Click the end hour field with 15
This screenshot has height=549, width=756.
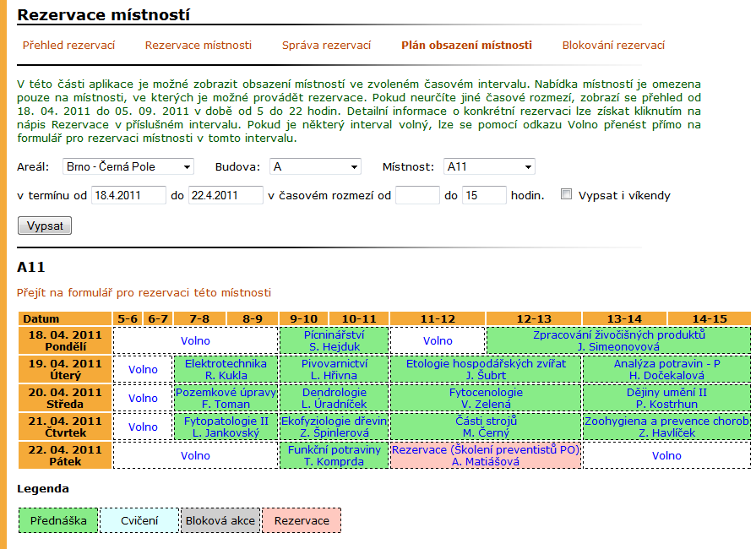point(484,195)
